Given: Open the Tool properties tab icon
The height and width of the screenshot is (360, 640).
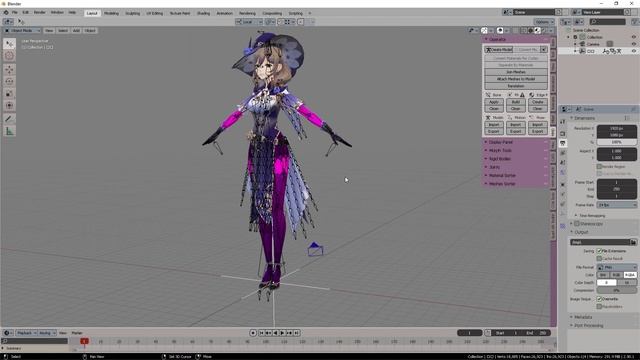Looking at the screenshot, I should [x=563, y=122].
